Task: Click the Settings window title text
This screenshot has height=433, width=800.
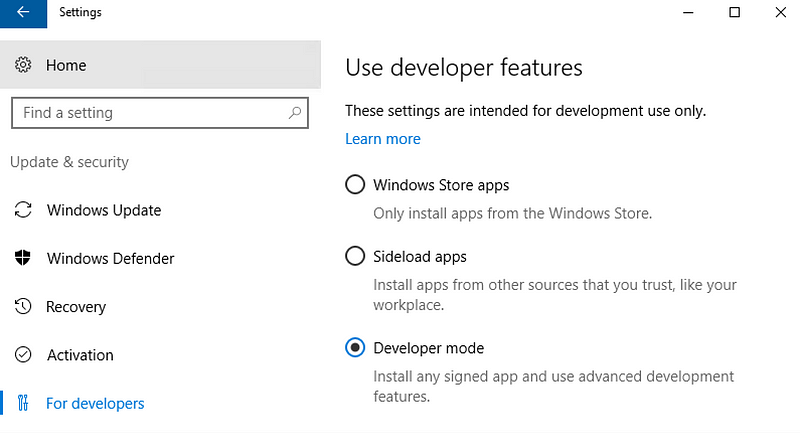Action: (x=80, y=12)
